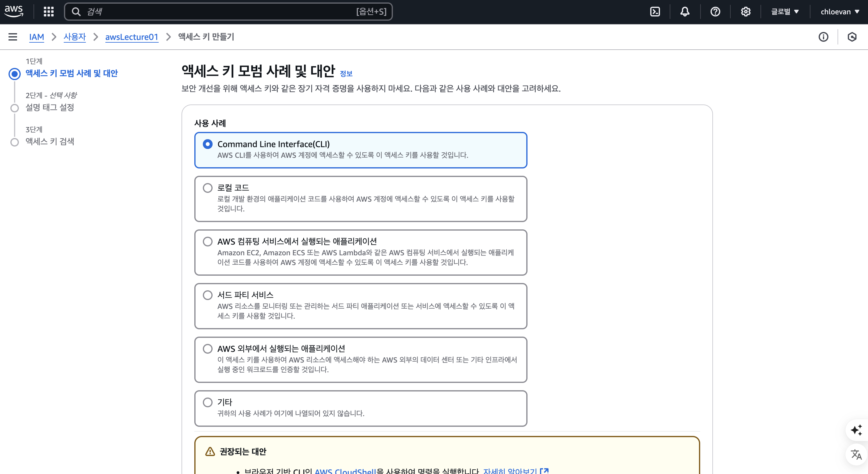Click the hexagon preferences icon in breadcrumb bar
This screenshot has height=474, width=868.
[x=852, y=37]
